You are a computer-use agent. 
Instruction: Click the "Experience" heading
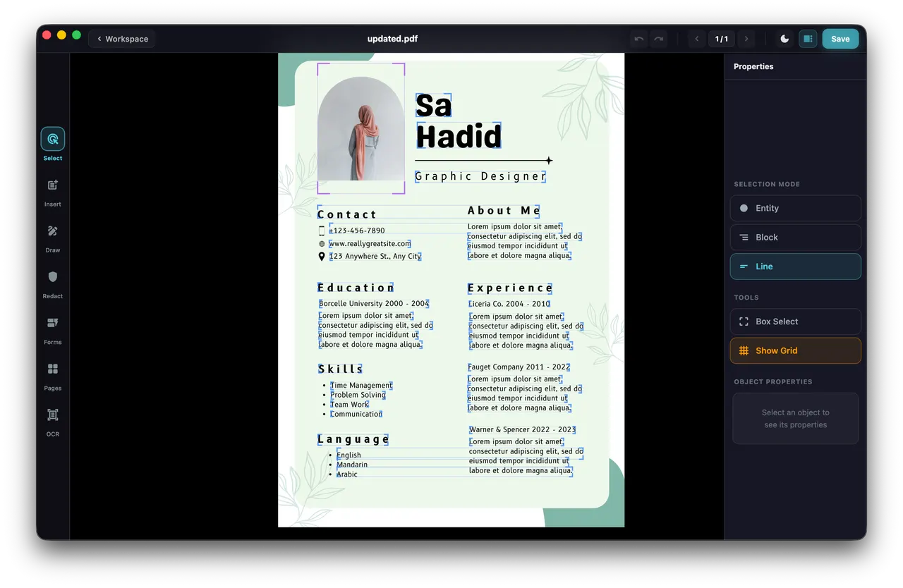click(x=510, y=288)
